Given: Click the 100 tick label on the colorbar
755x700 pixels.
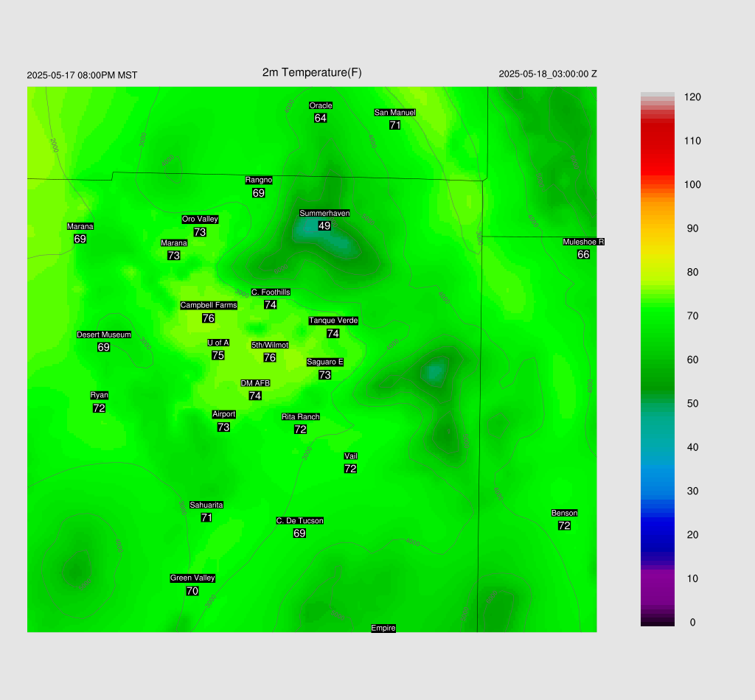Looking at the screenshot, I should tap(692, 185).
